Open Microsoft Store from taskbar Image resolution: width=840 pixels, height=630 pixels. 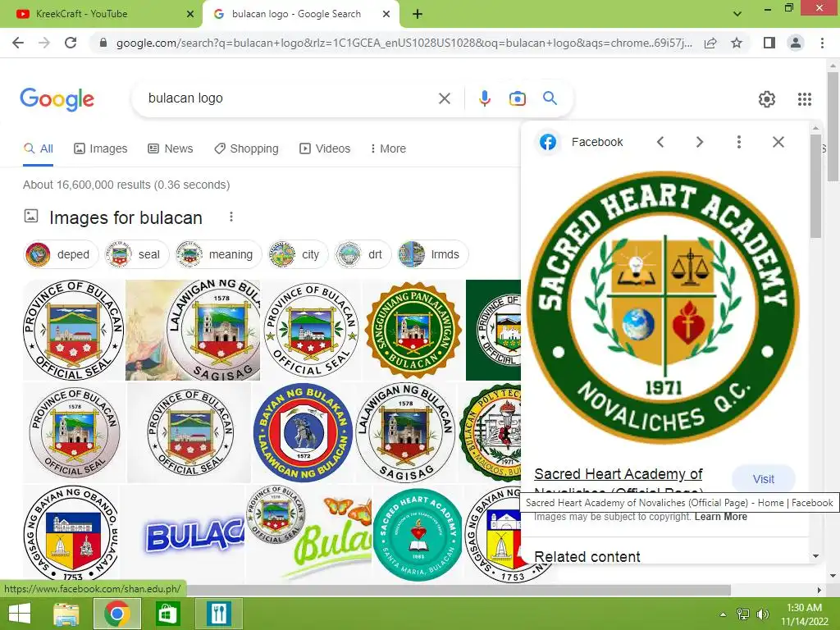coord(167,614)
